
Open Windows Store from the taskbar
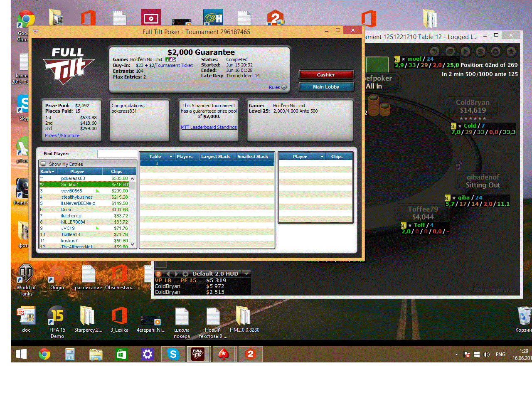121,354
